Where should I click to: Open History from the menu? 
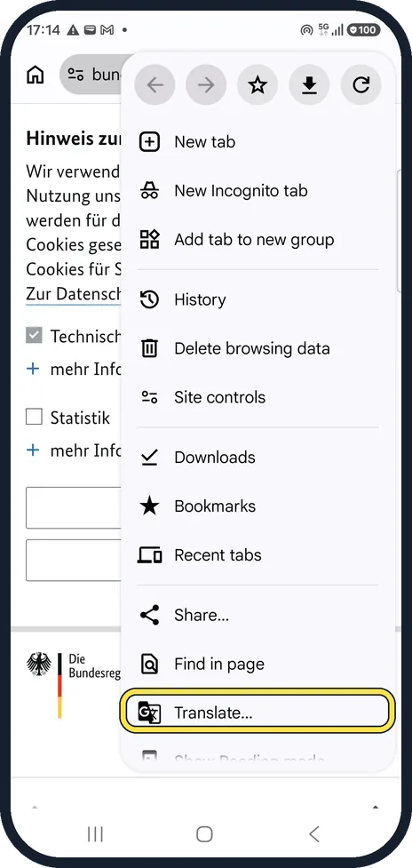[x=257, y=299]
